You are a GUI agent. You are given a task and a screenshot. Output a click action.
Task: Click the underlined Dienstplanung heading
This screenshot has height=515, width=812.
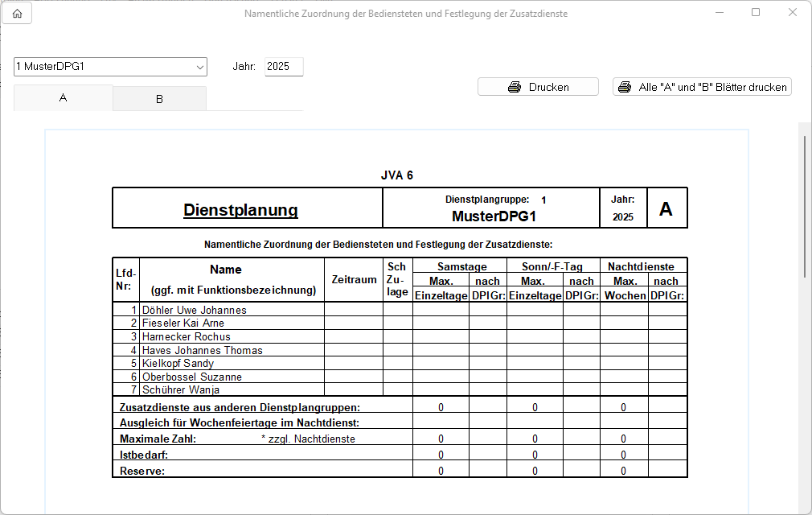coord(240,210)
